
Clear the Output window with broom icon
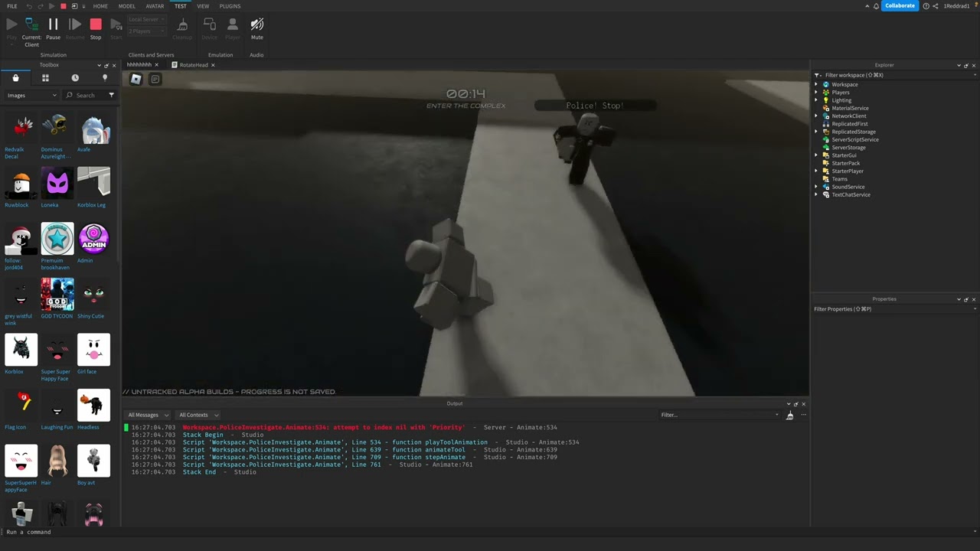[789, 416]
